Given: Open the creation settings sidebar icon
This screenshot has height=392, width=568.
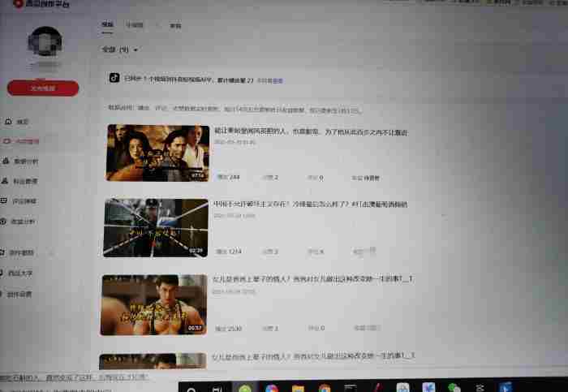Looking at the screenshot, I should click(2, 294).
